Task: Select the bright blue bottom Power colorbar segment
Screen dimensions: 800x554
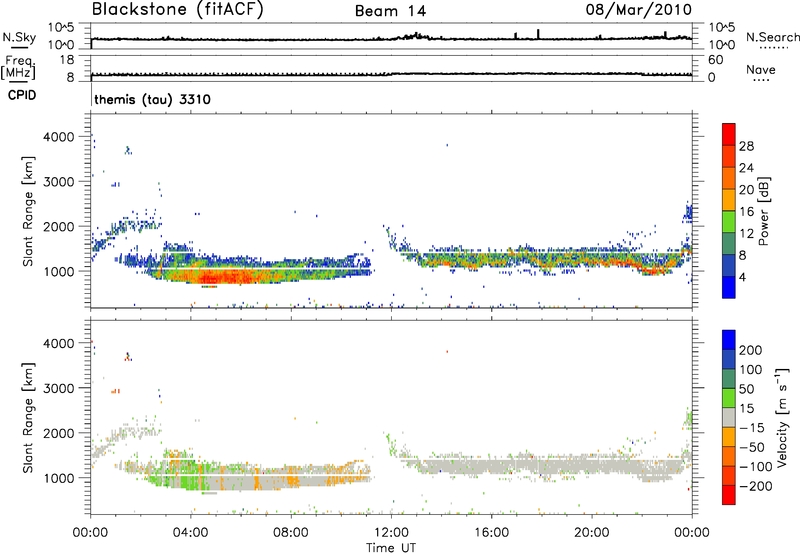Action: coord(729,287)
